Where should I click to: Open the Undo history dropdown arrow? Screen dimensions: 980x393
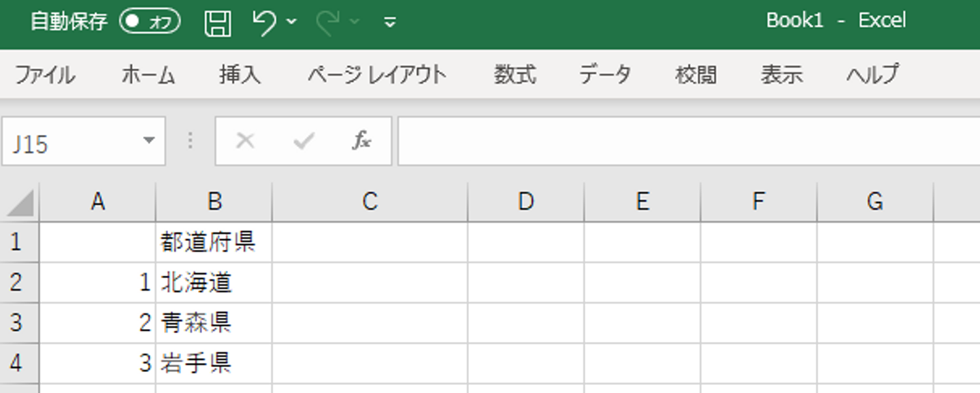click(291, 22)
